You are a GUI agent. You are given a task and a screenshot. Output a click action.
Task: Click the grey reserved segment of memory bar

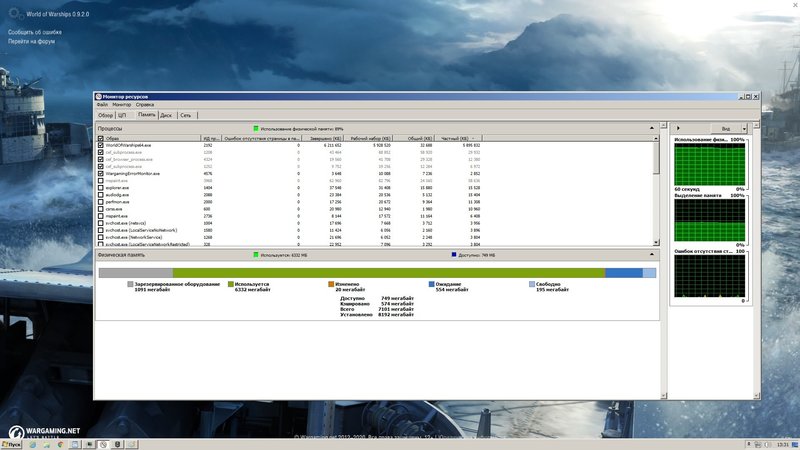pos(136,273)
